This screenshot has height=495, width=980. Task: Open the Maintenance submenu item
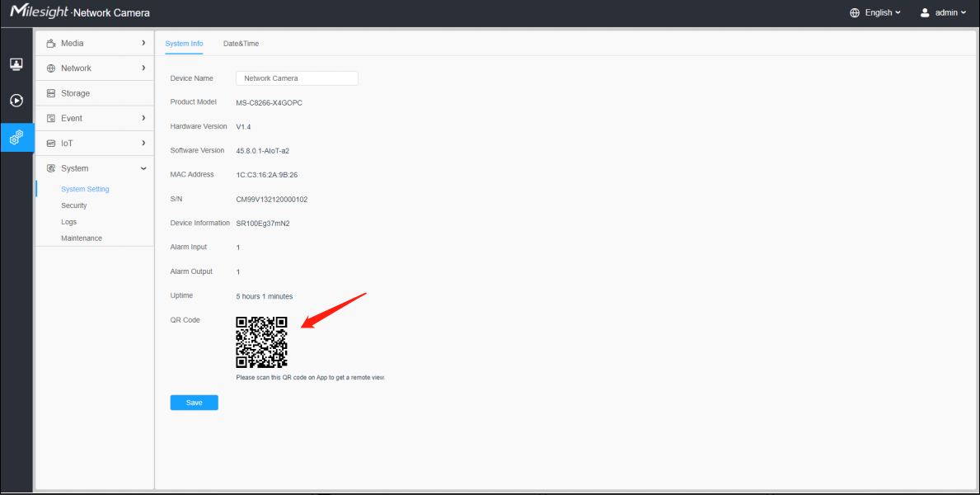[82, 238]
